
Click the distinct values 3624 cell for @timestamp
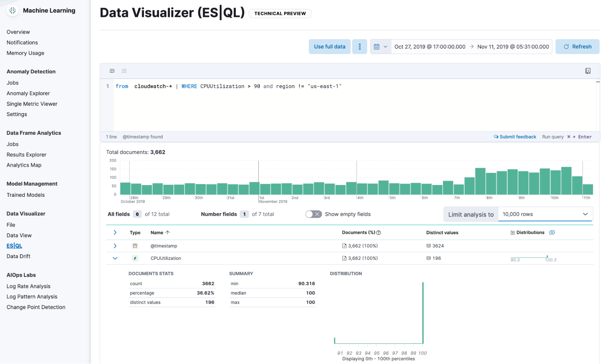pos(435,246)
